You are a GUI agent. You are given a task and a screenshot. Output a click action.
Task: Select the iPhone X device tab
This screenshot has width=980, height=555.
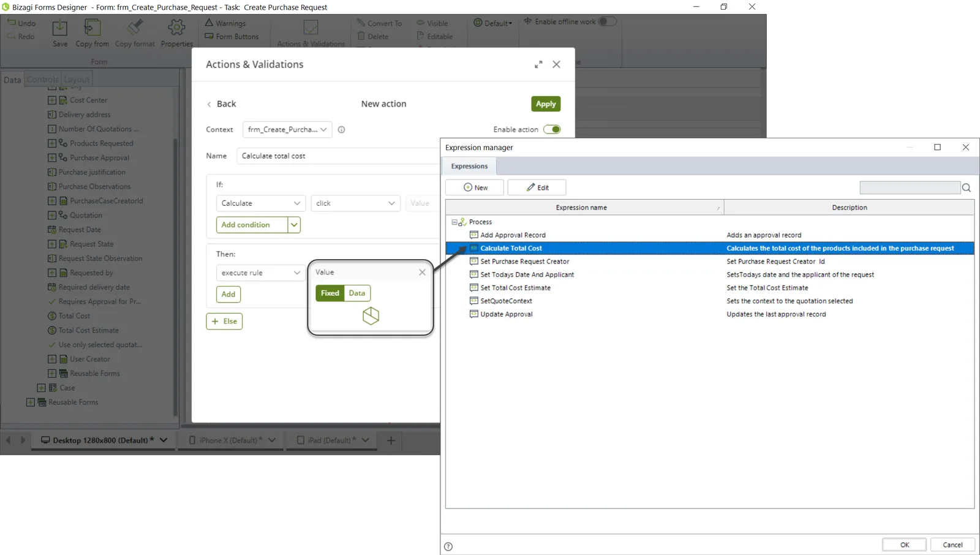(x=232, y=440)
